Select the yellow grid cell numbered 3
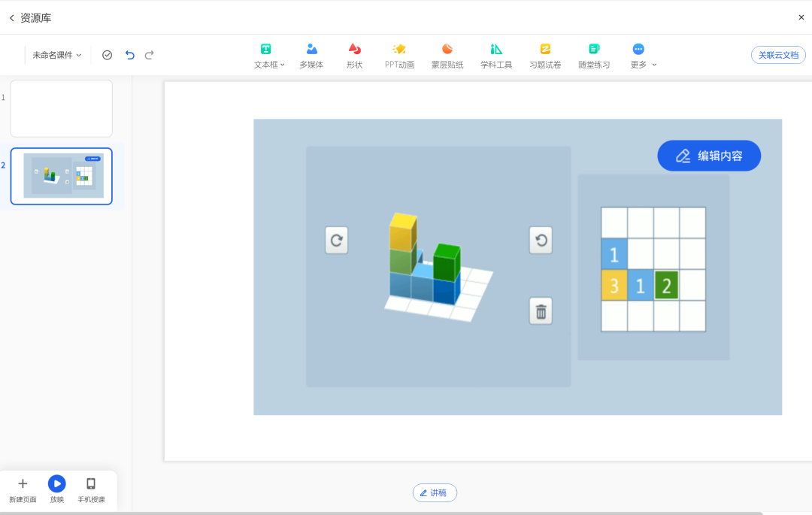812x515 pixels. (x=614, y=286)
